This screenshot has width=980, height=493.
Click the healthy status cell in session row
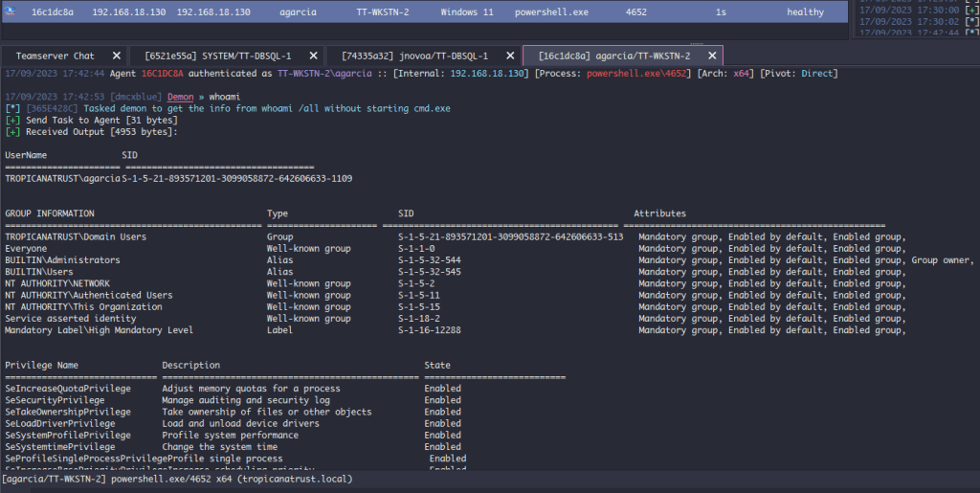(x=805, y=12)
